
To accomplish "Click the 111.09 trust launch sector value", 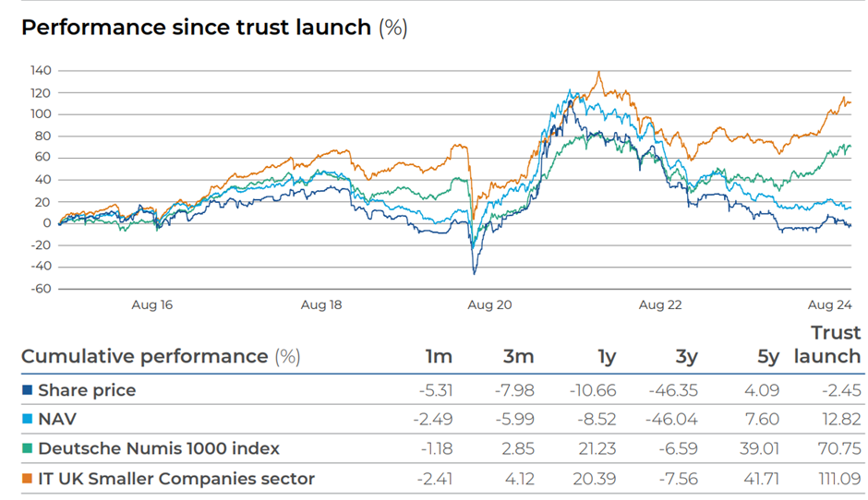I will 839,479.
